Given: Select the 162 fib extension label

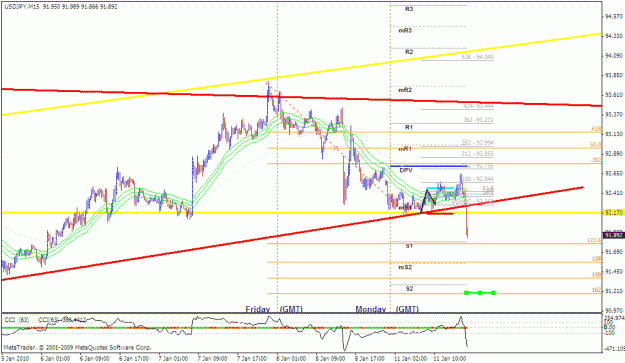Looking at the screenshot, I should point(596,290).
